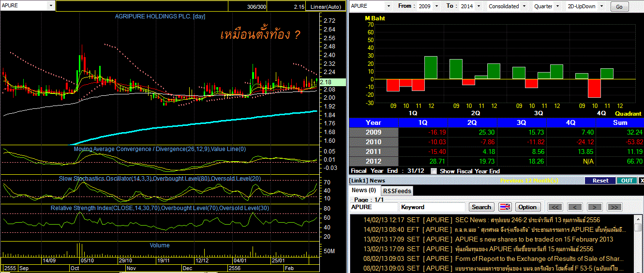Switch to the News (0) tab
644x273 pixels.
click(364, 190)
